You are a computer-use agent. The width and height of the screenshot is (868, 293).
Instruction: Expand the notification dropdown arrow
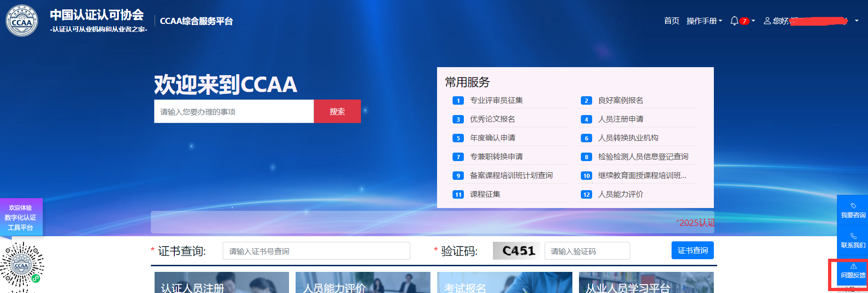pyautogui.click(x=753, y=21)
